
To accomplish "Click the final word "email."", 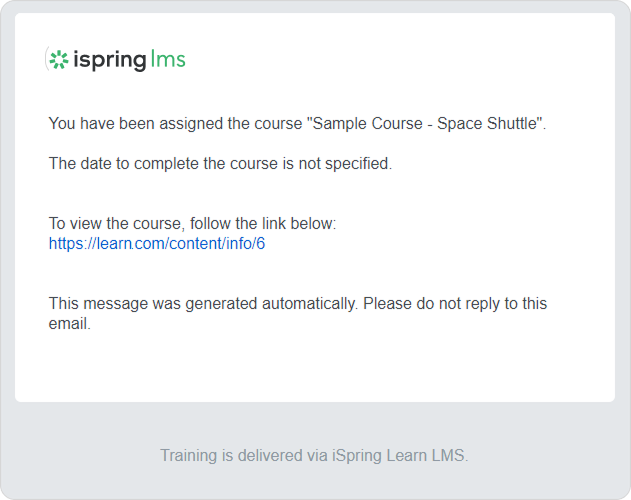I will pyautogui.click(x=70, y=324).
